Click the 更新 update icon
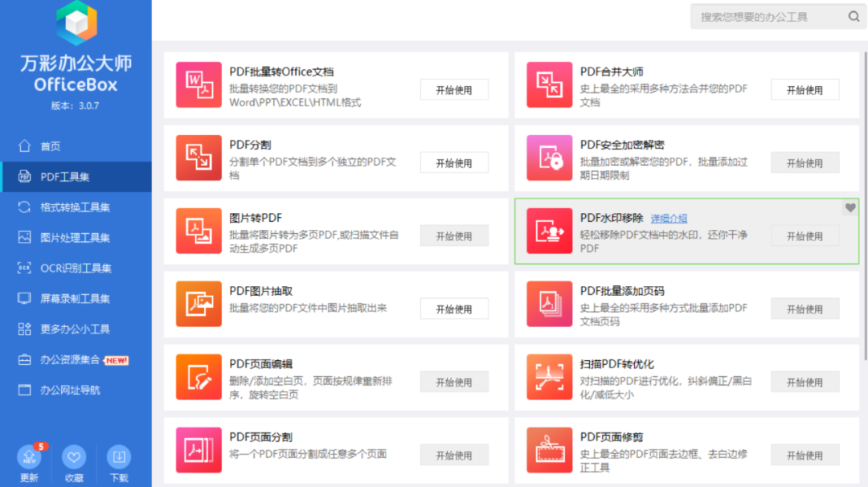The image size is (868, 487). pyautogui.click(x=30, y=457)
